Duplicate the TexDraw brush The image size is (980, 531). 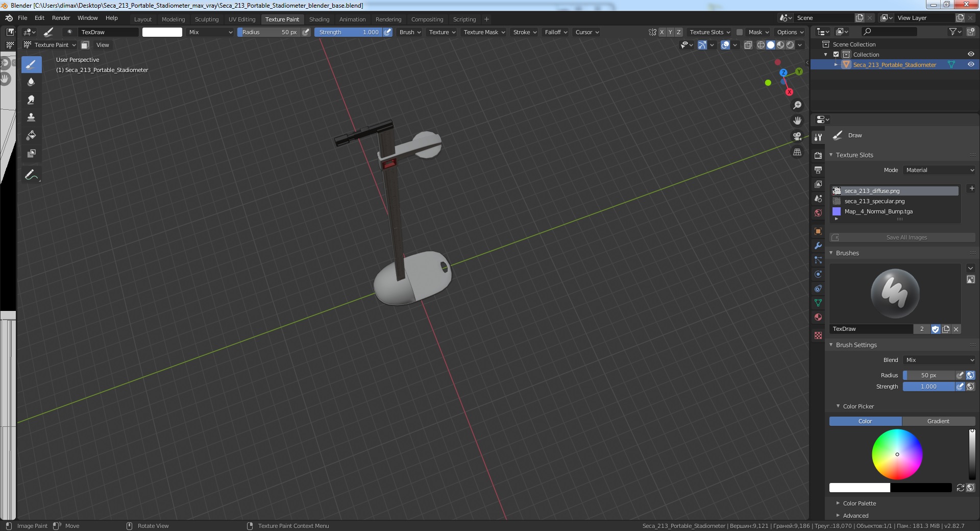(x=946, y=329)
